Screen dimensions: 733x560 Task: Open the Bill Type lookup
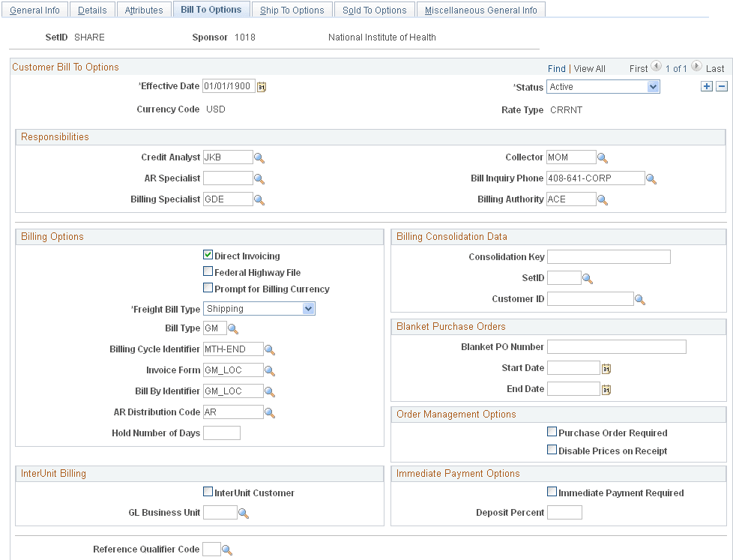click(233, 328)
